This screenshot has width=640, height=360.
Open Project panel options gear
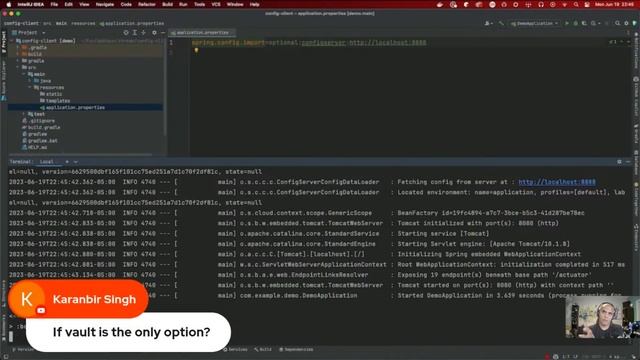[154, 33]
